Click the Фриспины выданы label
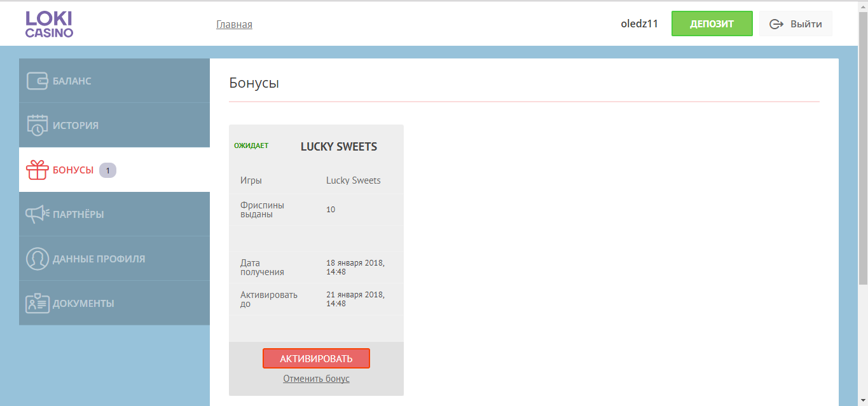The width and height of the screenshot is (868, 406). coord(262,210)
